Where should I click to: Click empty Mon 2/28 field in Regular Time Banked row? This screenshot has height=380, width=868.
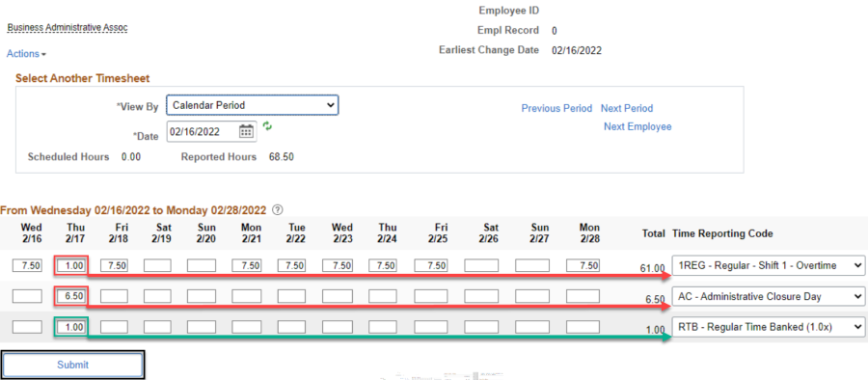(x=583, y=327)
